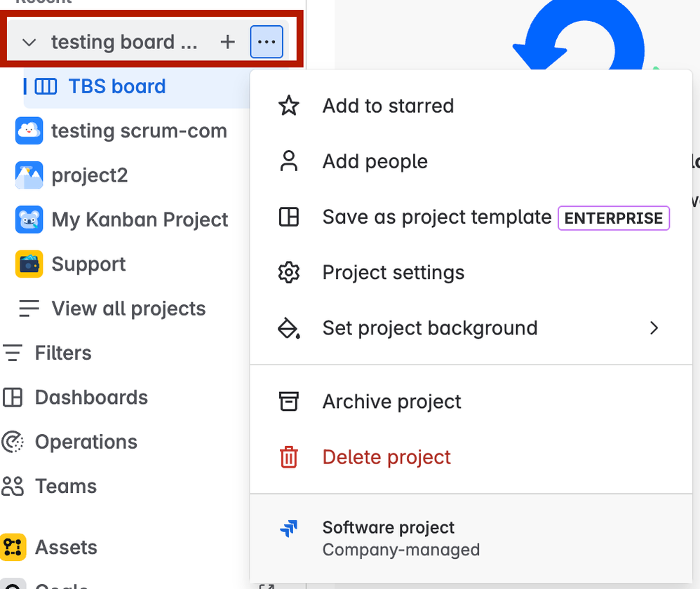The height and width of the screenshot is (589, 700).
Task: Click the Dashboards grid icon
Action: [13, 398]
